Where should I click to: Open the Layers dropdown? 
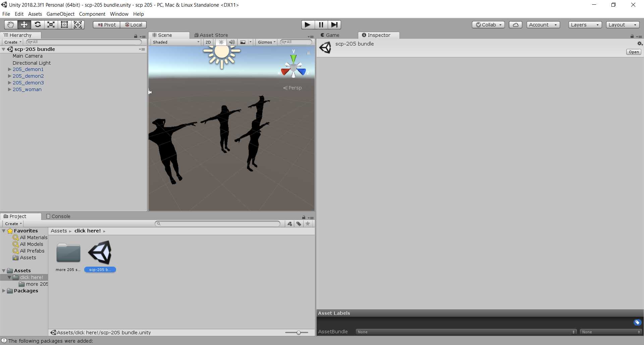[585, 25]
